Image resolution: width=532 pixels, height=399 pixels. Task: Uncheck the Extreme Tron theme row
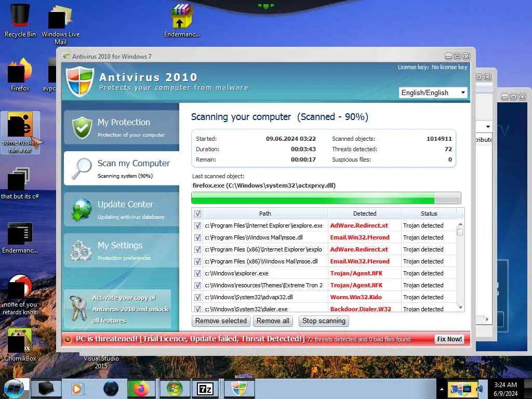click(198, 285)
